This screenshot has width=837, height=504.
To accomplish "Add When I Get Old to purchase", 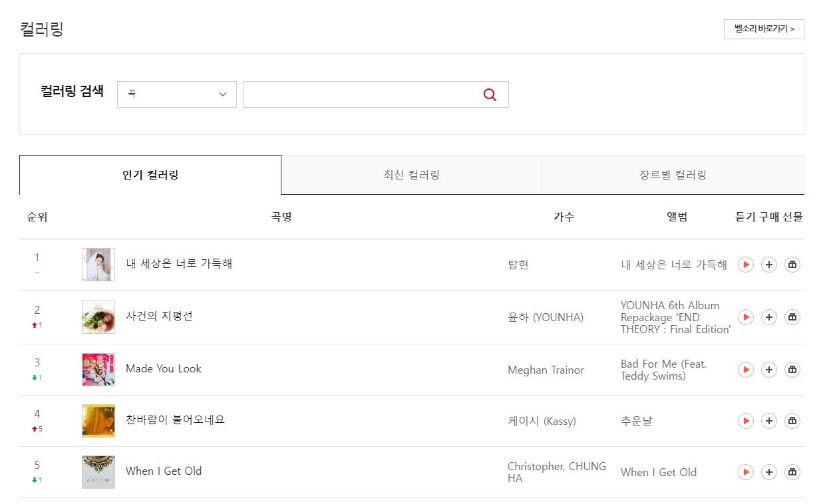I will [769, 471].
